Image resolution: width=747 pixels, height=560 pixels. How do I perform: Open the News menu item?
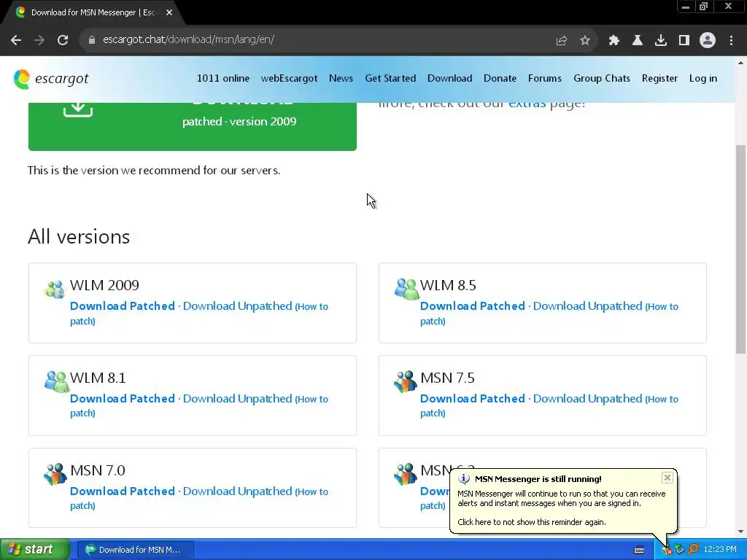[x=341, y=79]
